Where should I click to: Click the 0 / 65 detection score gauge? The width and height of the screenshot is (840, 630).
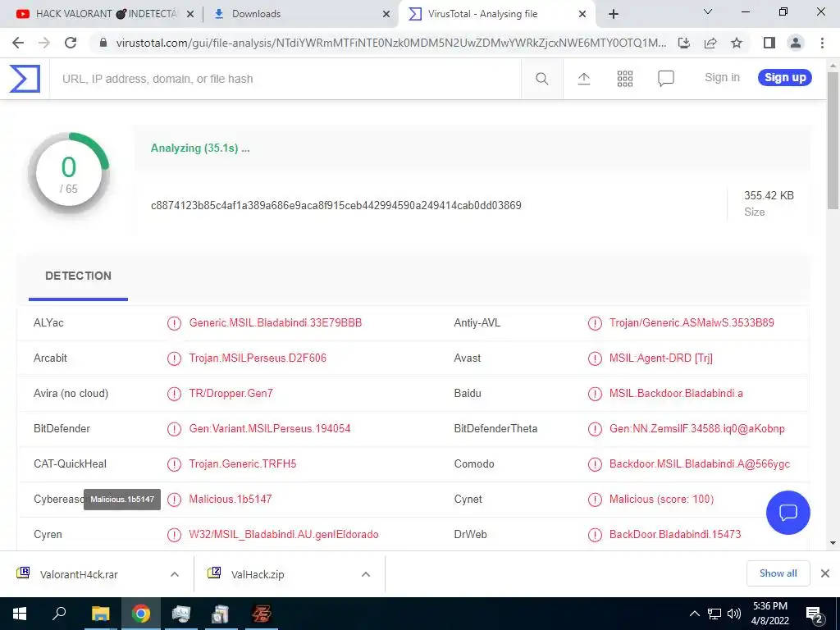click(x=69, y=174)
